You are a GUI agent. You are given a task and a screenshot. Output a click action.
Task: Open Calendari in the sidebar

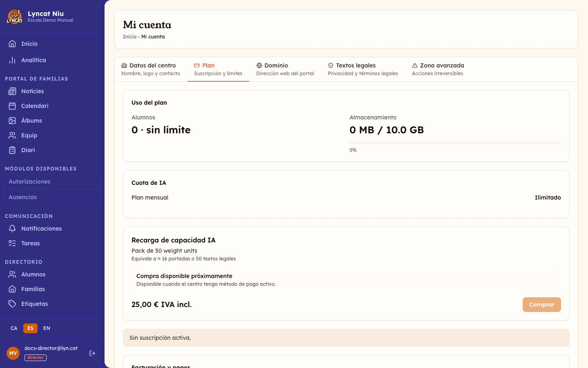click(52, 106)
